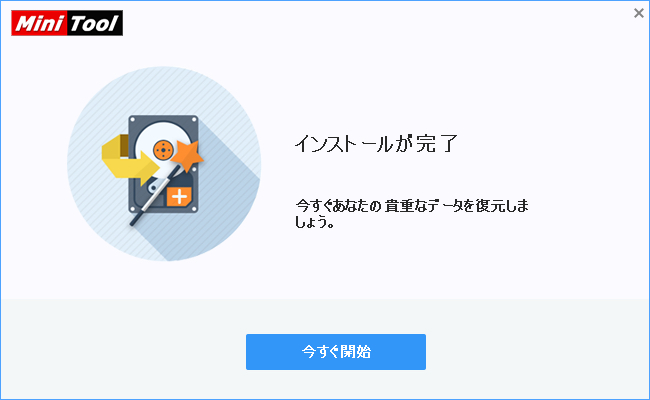
Task: Click the actuator arm pivot on the drive
Action: pyautogui.click(x=153, y=188)
